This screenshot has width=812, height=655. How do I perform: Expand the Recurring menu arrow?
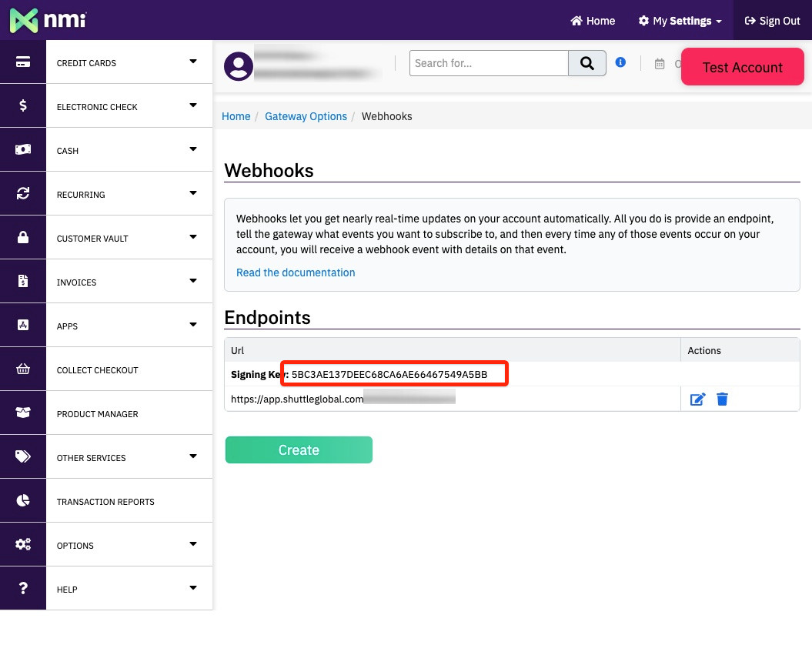[193, 193]
